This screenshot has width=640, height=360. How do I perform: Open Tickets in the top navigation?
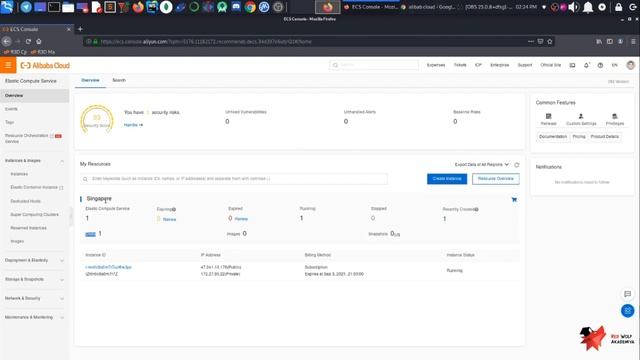pos(460,65)
